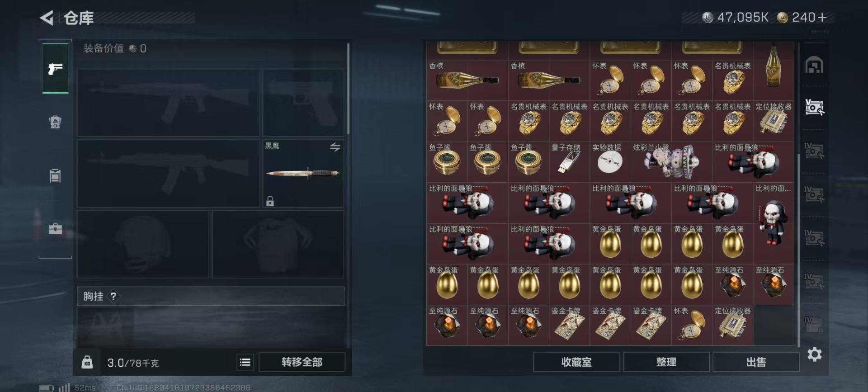Screen dimensions: 868x392
Task: Click the lock icon under the knife
Action: tap(270, 201)
